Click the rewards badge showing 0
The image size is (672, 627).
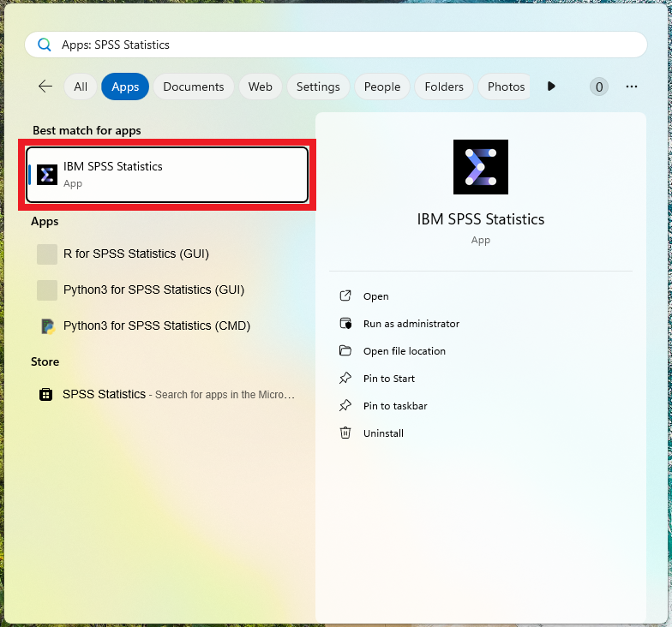(x=598, y=87)
